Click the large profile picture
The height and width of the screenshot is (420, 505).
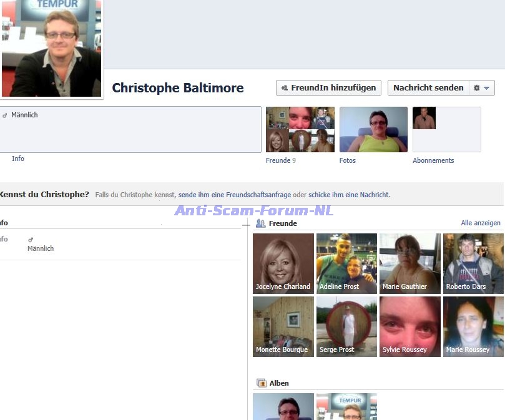(51, 49)
